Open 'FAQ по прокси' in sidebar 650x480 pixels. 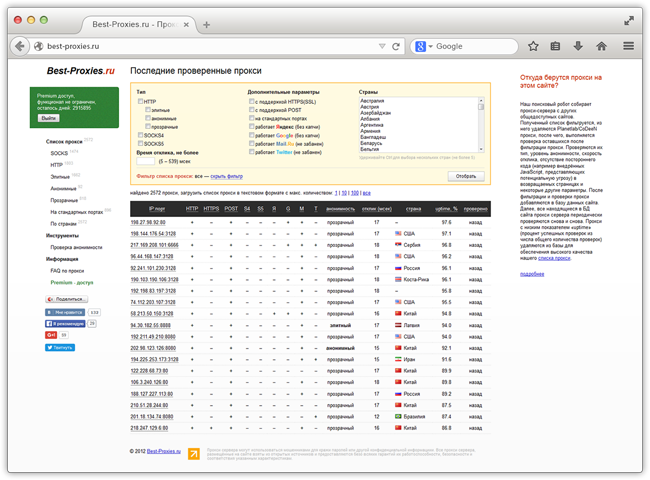tap(67, 271)
